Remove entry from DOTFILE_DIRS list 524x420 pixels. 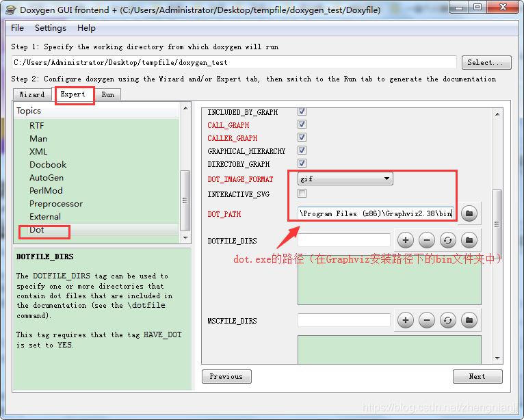(426, 240)
